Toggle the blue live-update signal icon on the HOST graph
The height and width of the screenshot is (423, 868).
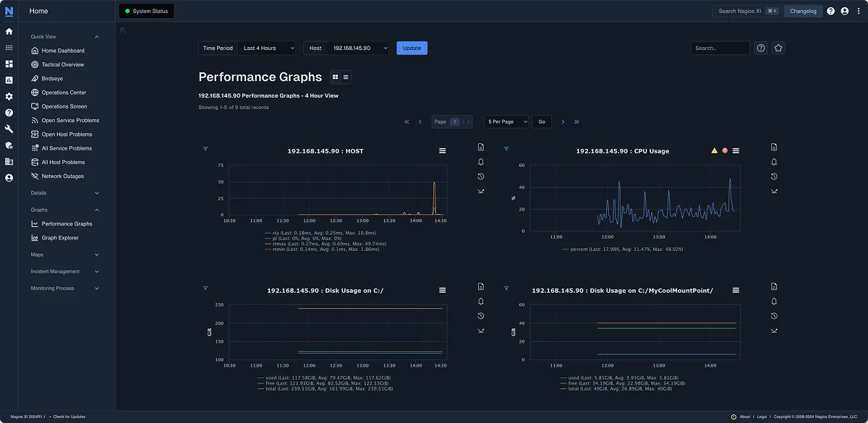pos(205,148)
